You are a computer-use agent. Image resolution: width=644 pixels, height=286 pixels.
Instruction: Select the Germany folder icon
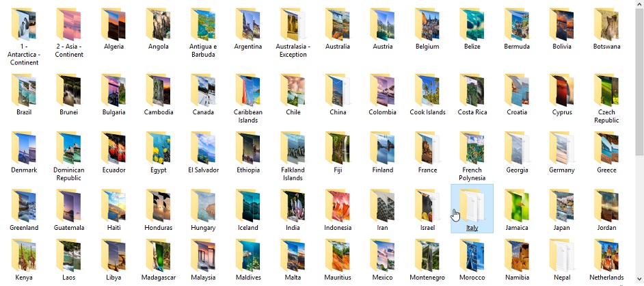561,148
